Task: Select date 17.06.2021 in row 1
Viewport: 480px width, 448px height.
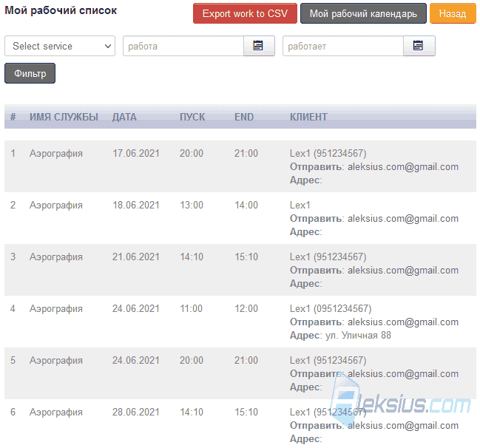Action: pos(136,153)
